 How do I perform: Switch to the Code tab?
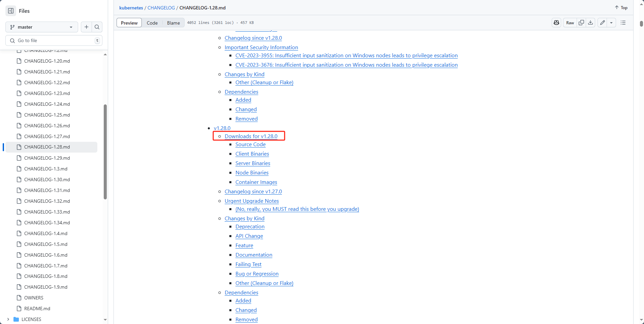152,23
